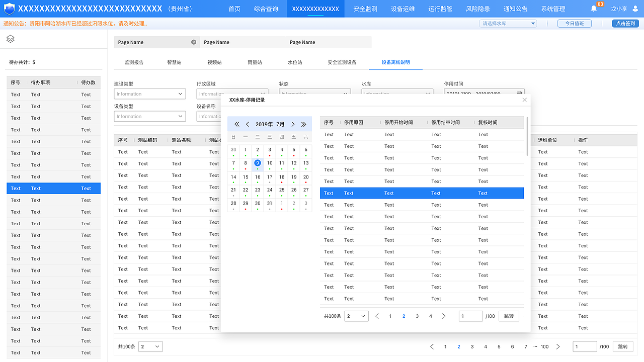Switch to the 视频站 tab

[x=214, y=62]
